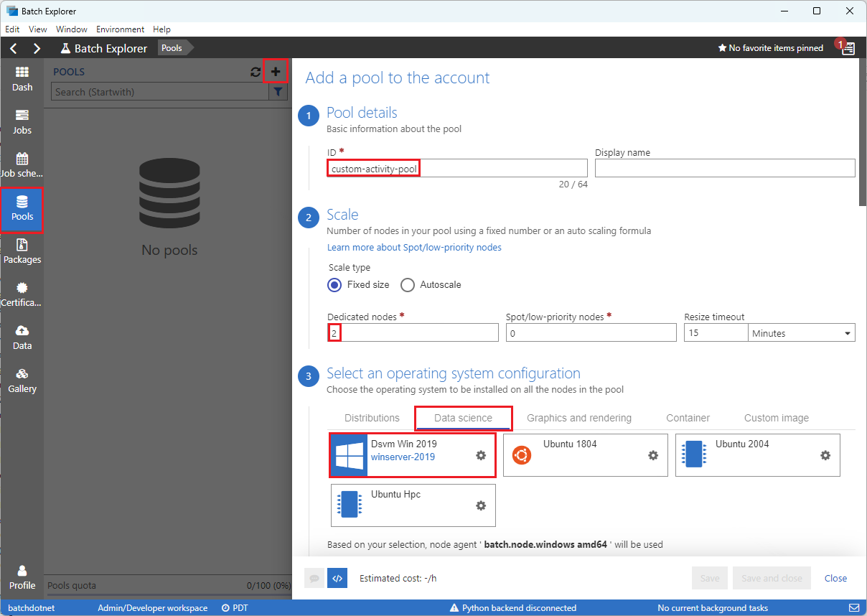
Task: Toggle the JSON code editor view
Action: (337, 578)
